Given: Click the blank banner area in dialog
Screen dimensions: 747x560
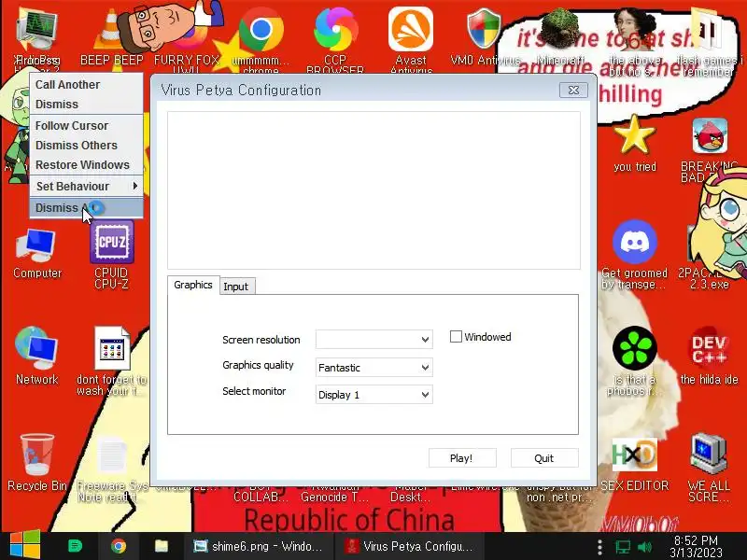Looking at the screenshot, I should tap(374, 190).
